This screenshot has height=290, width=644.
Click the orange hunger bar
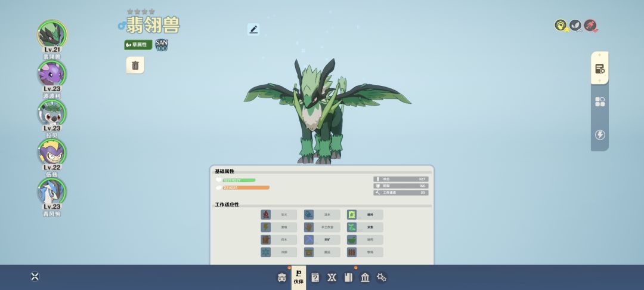[246, 188]
